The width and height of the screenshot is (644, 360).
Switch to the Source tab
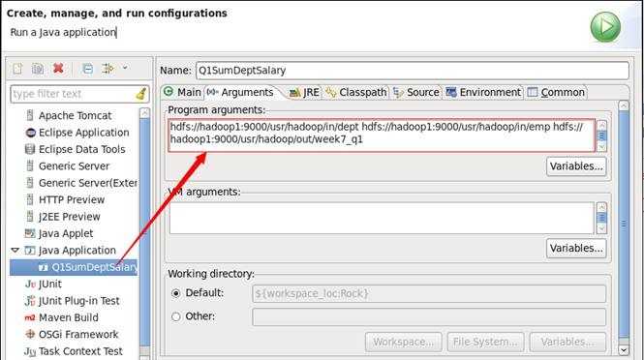coord(416,92)
